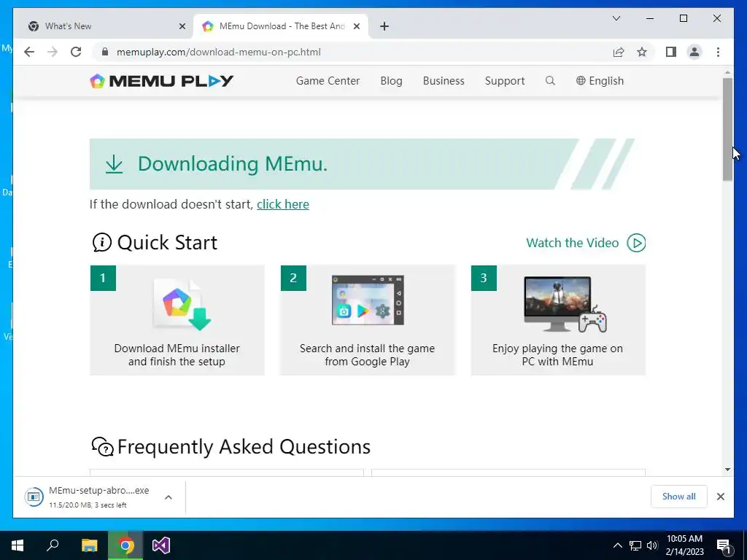Click the MEmu Play logo
747x560 pixels.
tap(161, 81)
